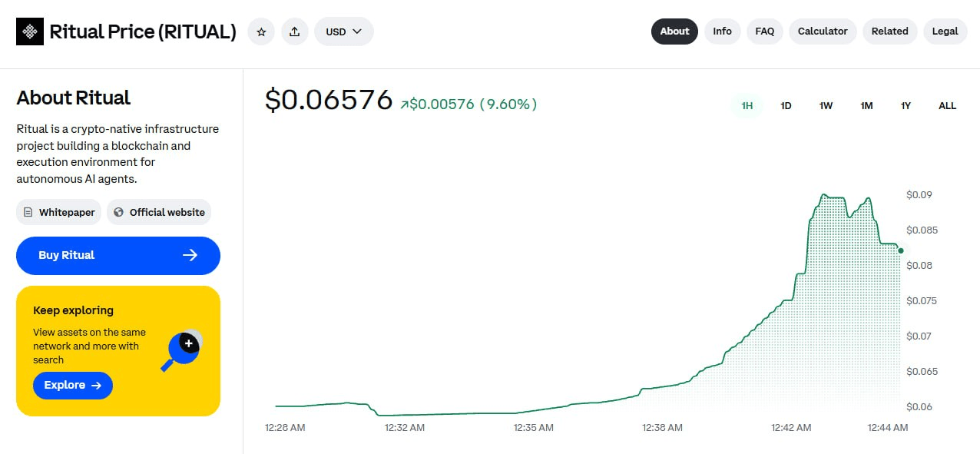Switch chart range to 1W
The height and width of the screenshot is (454, 980).
(x=826, y=105)
